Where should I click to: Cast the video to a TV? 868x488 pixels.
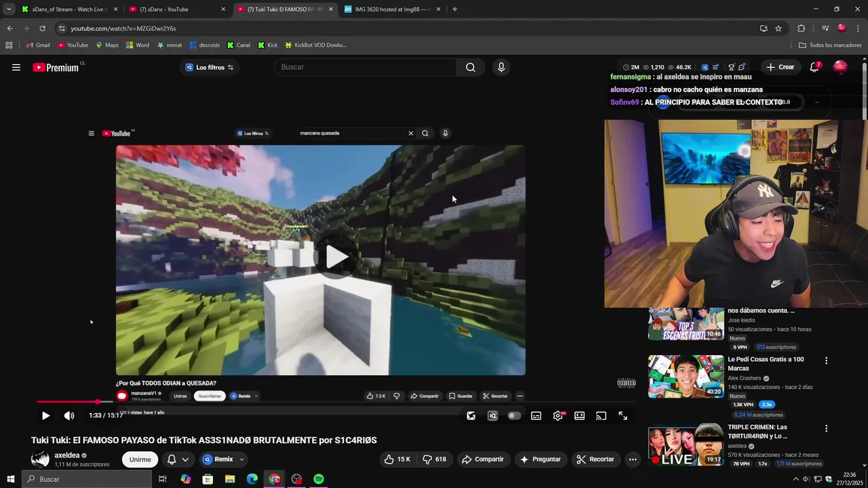(x=601, y=415)
